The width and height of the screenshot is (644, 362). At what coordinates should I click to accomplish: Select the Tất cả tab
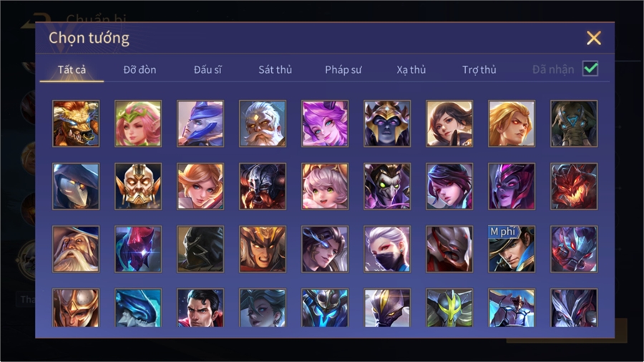tap(72, 70)
